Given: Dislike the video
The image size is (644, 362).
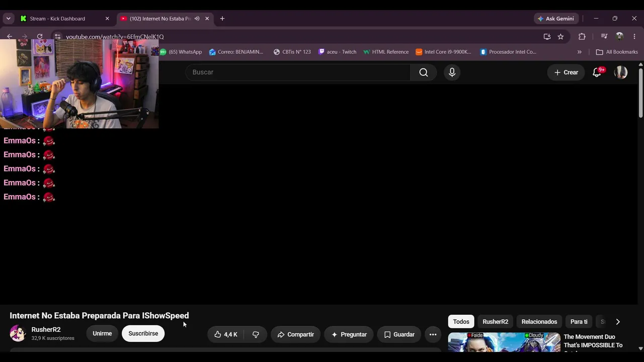Looking at the screenshot, I should pyautogui.click(x=256, y=334).
